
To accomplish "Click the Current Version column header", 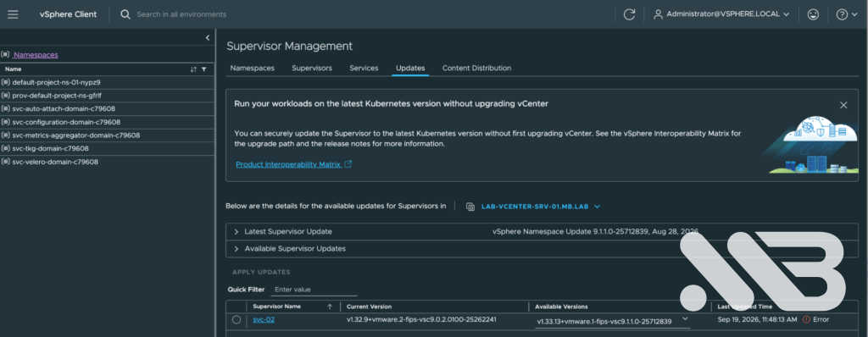I will [369, 307].
